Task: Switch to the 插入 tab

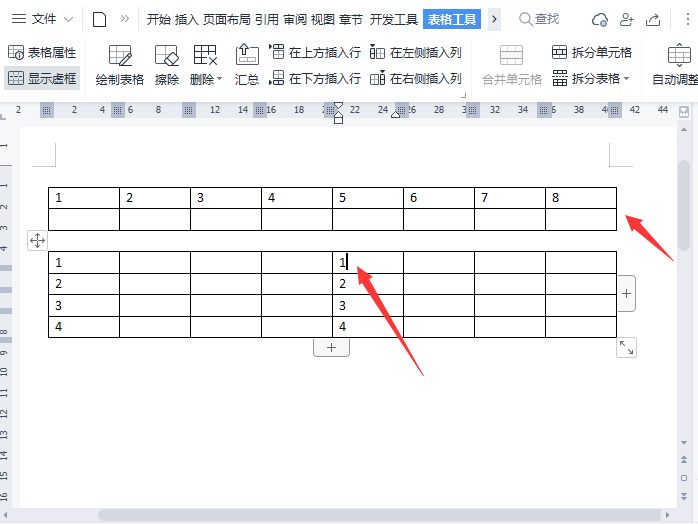Action: click(x=187, y=20)
